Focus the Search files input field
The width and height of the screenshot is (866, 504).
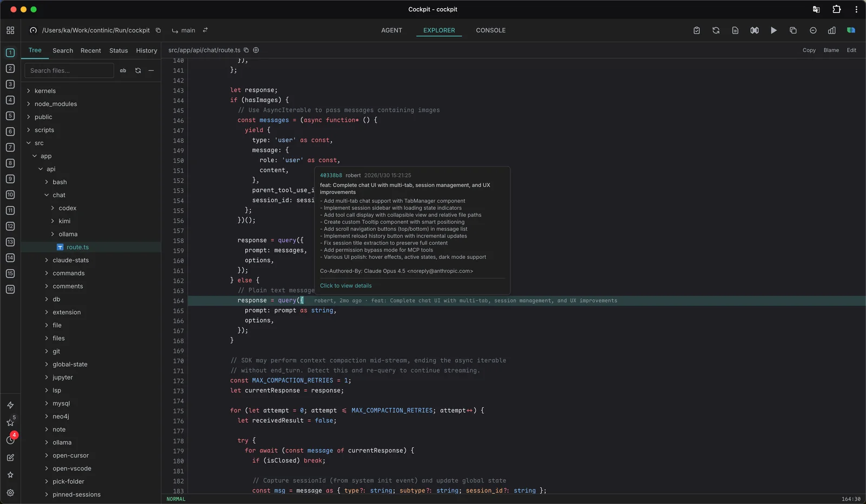tap(69, 70)
